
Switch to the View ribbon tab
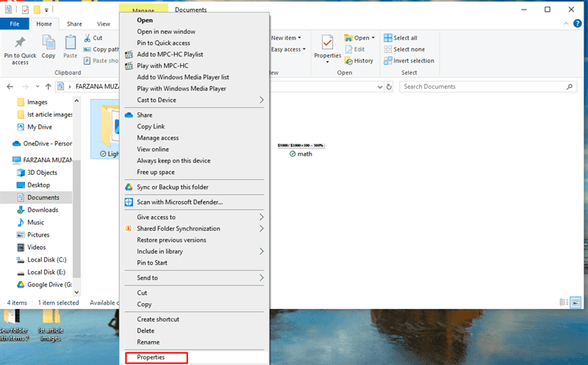(x=104, y=24)
